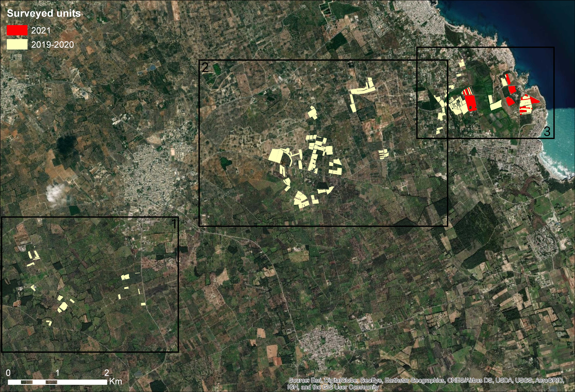Screen dimensions: 575x392
Task: Click the red 2021 legend swatch
Action: pos(17,30)
